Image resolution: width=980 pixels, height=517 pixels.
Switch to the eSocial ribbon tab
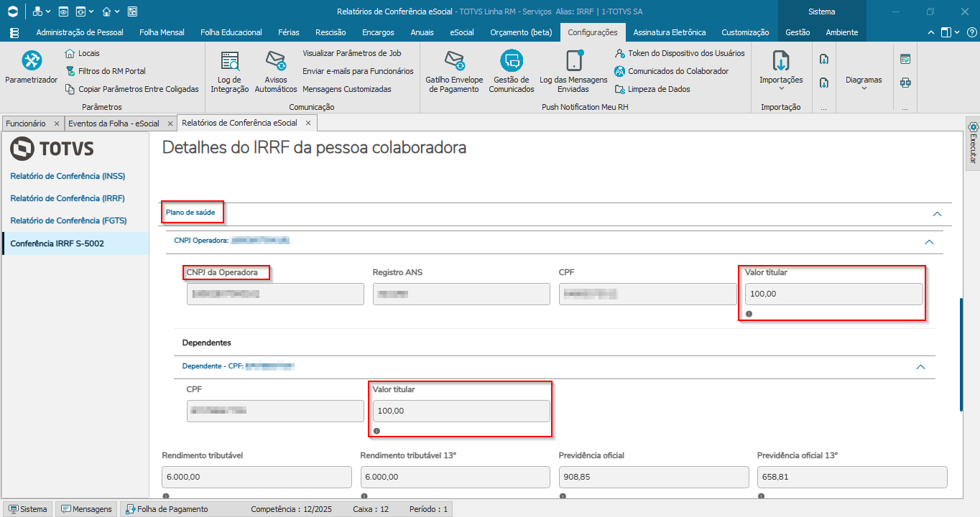click(462, 32)
